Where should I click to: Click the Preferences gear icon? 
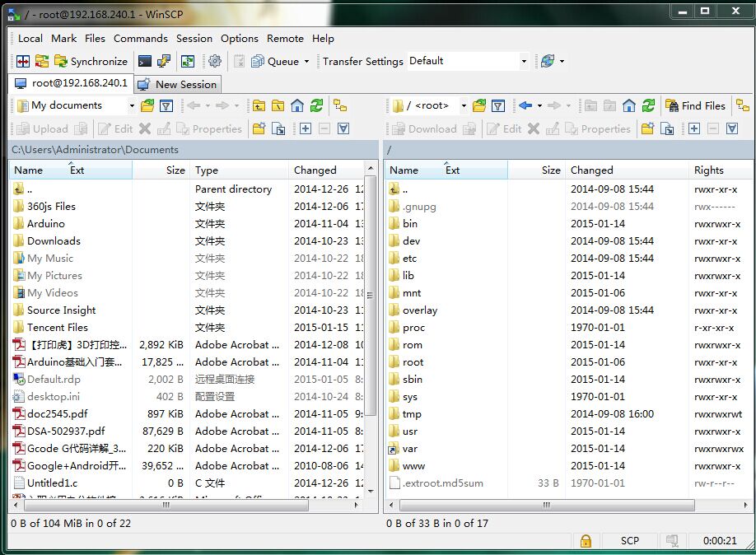(215, 61)
